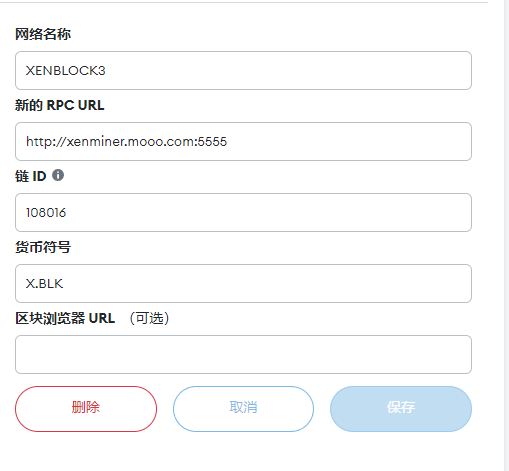Focus the 网络名称 input field
Screen dimensions: 509x471
coord(243,70)
